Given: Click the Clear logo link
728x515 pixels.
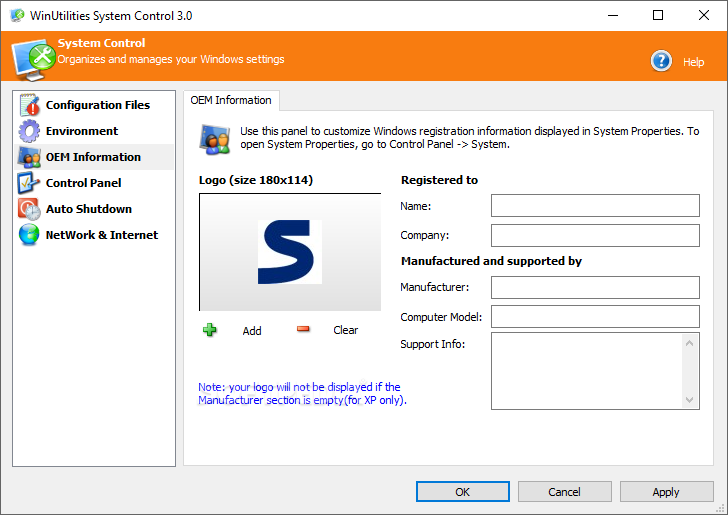Looking at the screenshot, I should (345, 330).
